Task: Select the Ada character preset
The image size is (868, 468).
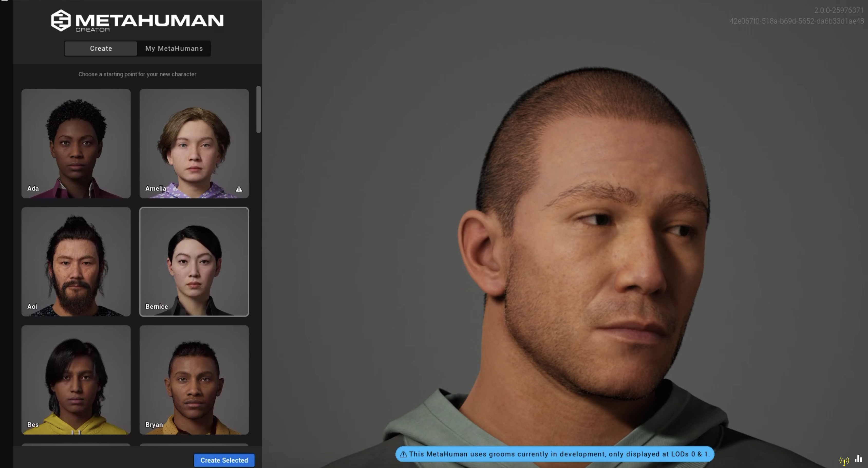Action: tap(76, 144)
